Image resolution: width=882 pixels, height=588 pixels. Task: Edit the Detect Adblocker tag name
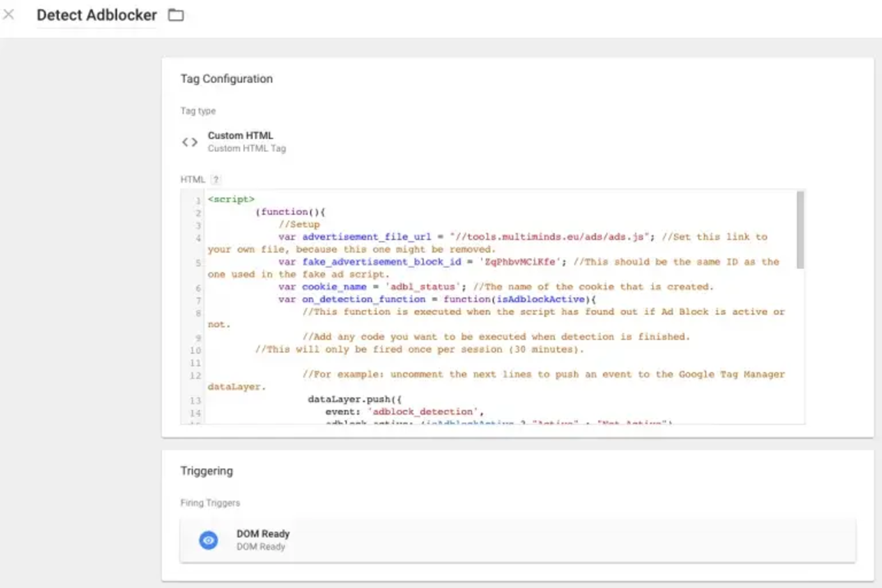pos(96,15)
